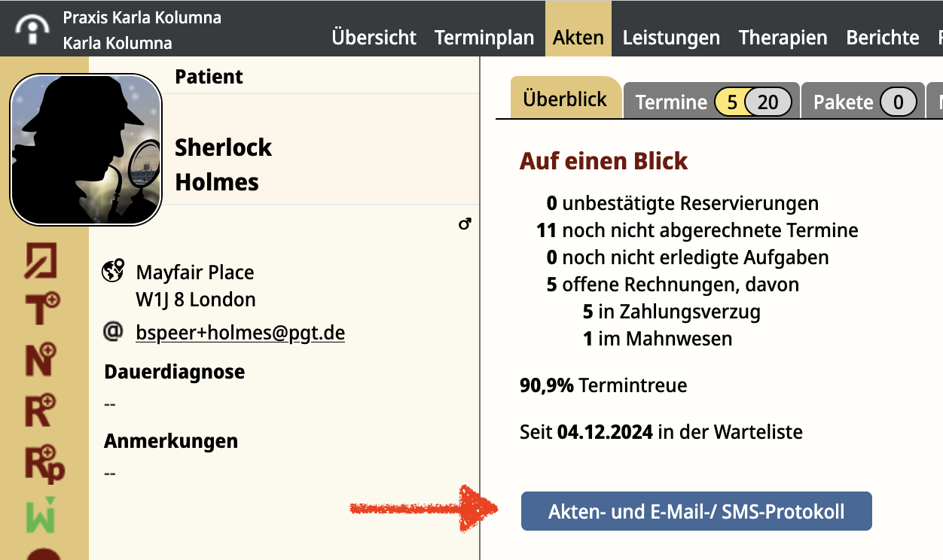943x560 pixels.
Task: Click Sherlock Holmes profile picture
Action: [x=86, y=149]
